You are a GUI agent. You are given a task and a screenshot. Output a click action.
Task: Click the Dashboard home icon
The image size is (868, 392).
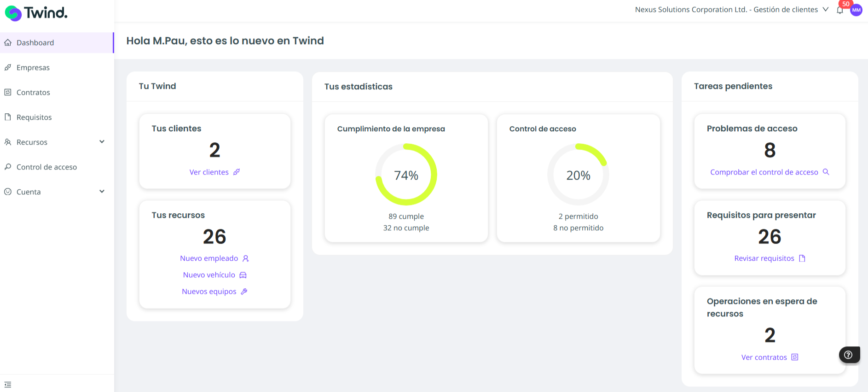(8, 43)
